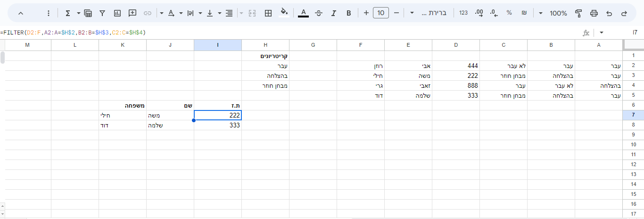Click the redo arrow in the toolbar
Screen dimensions: 644x219
(624, 13)
